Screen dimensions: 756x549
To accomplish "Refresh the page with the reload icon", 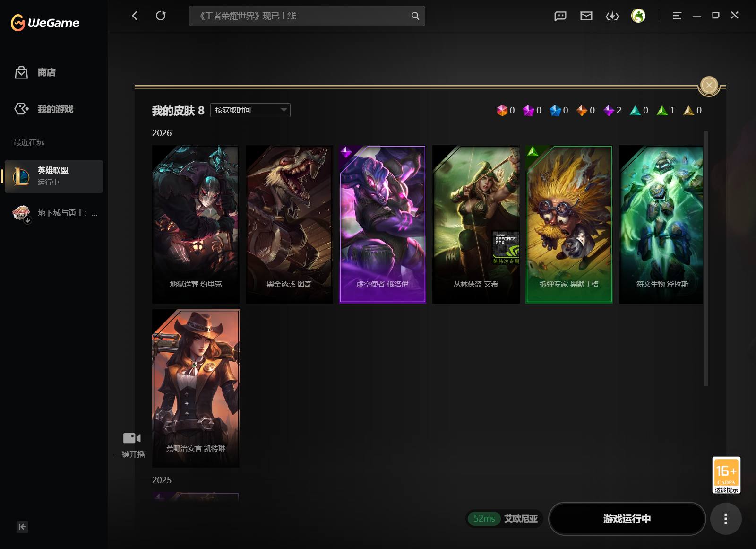I will [161, 16].
